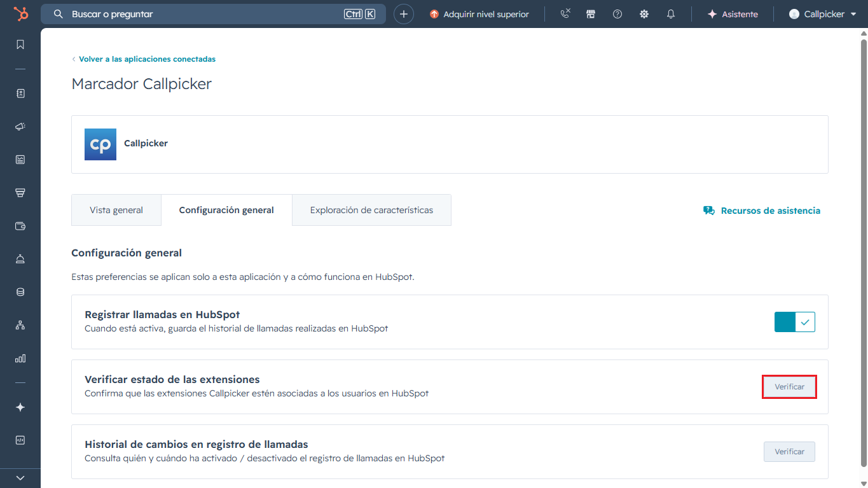Screen dimensions: 868x488
Task: Open the Asistente AI assistant
Action: (733, 14)
